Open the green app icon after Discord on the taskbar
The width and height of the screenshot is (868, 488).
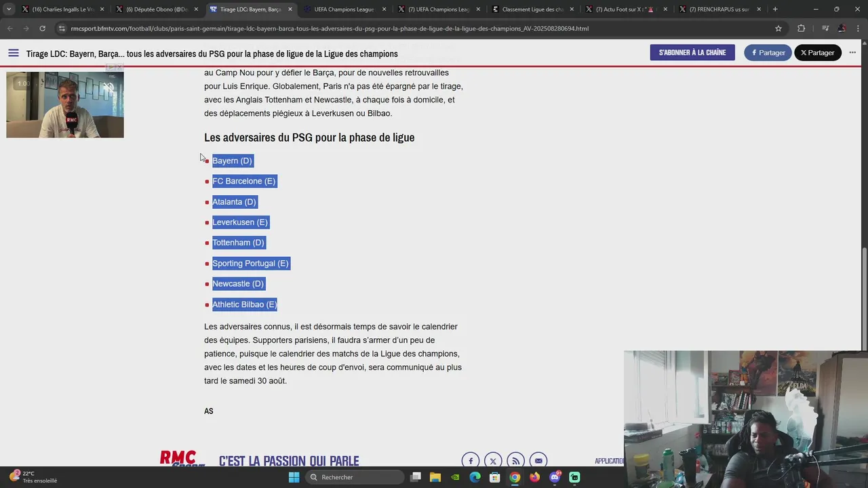(574, 477)
